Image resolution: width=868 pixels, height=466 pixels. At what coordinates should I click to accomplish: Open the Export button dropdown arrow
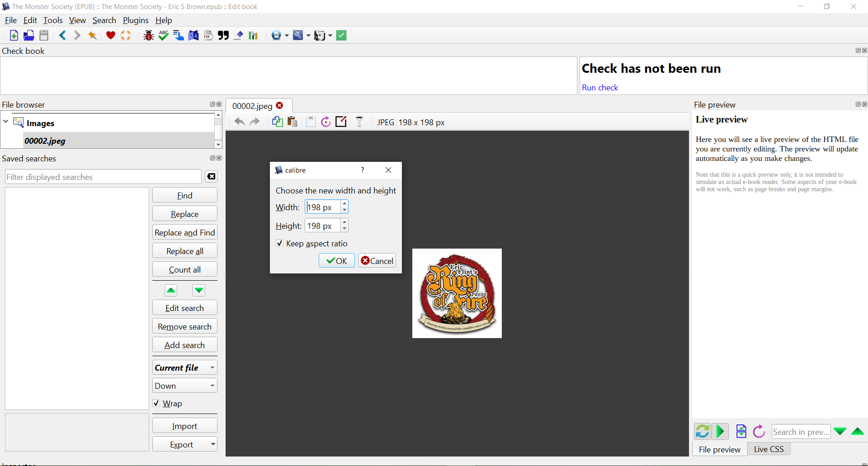[x=213, y=444]
